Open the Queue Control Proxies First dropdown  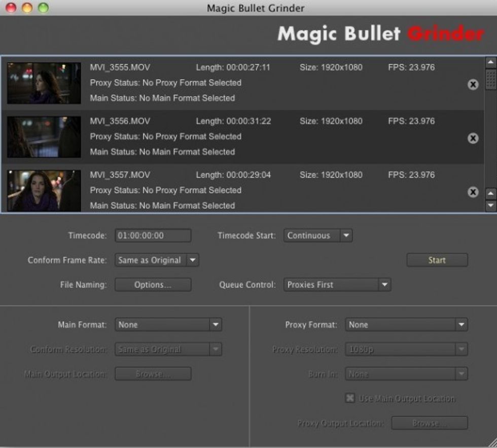tap(337, 285)
